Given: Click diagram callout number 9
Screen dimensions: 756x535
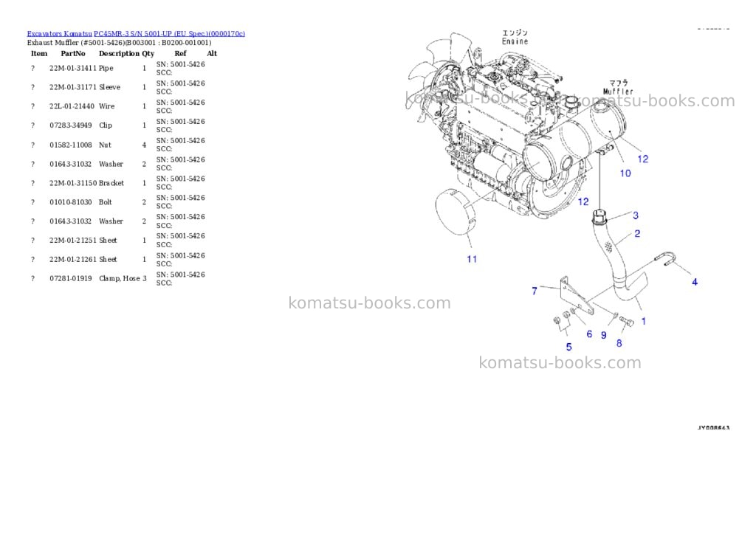Looking at the screenshot, I should click(x=604, y=335).
